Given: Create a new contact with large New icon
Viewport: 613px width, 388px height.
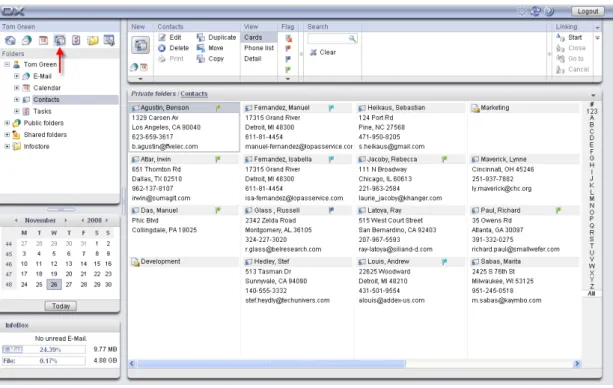Looking at the screenshot, I should (140, 45).
